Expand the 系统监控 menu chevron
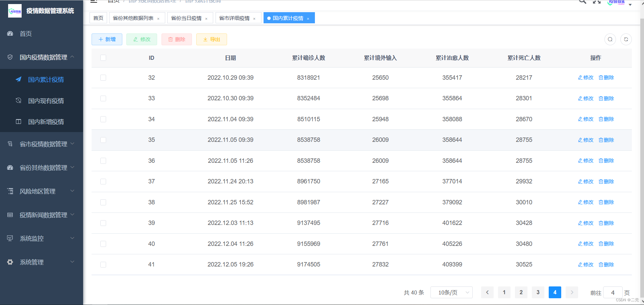This screenshot has height=305, width=644. [72, 238]
